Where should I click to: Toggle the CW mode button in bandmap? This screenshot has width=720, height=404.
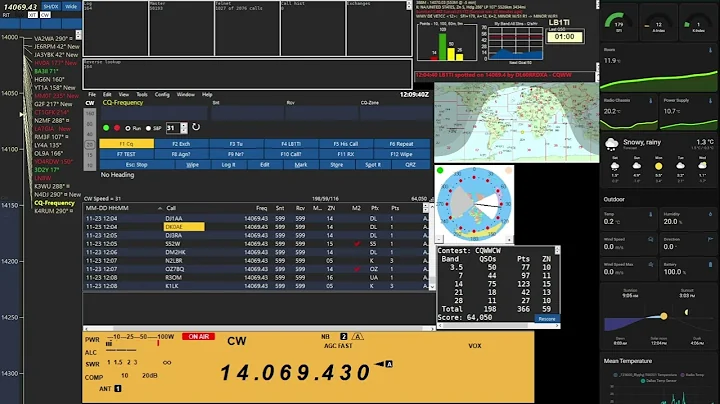(x=45, y=15)
